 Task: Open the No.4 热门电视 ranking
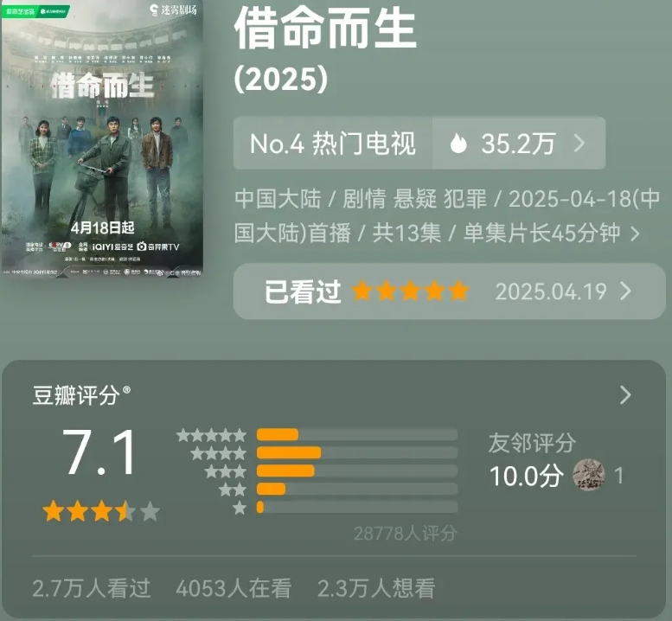point(333,144)
